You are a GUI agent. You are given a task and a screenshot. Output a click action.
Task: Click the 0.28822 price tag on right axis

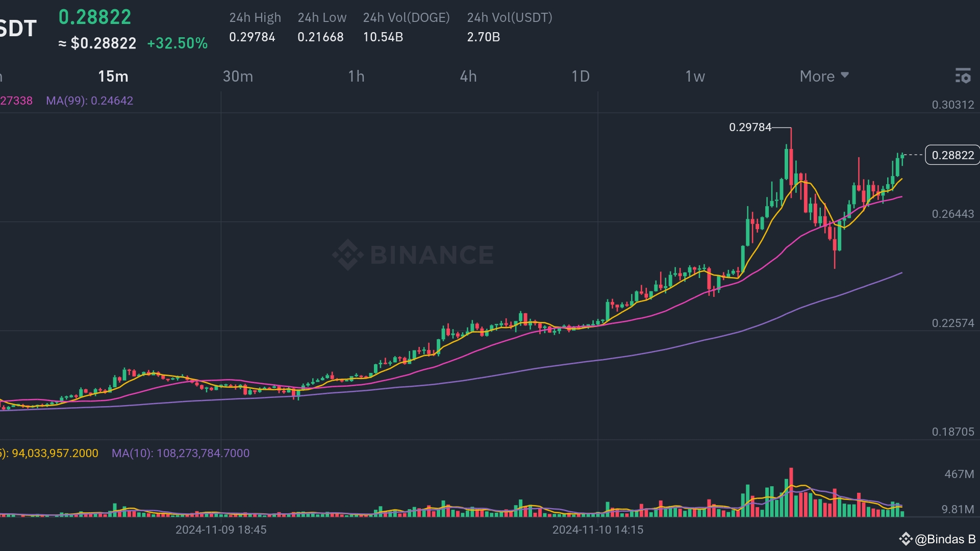[x=953, y=155]
